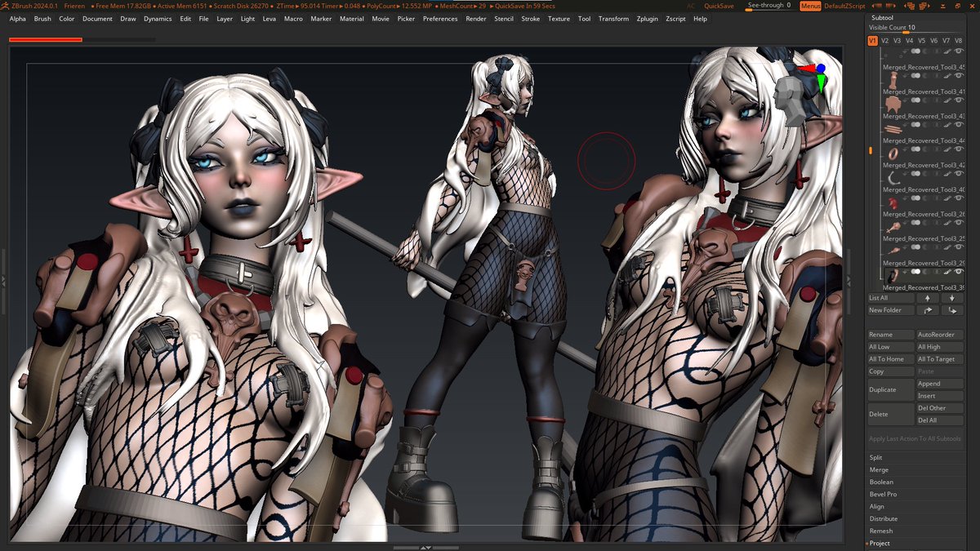
Task: Click the DefaultZScript button
Action: tap(844, 6)
